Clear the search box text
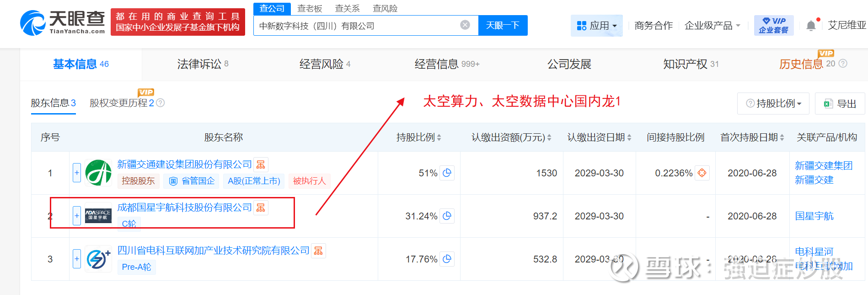This screenshot has width=868, height=295. point(465,25)
